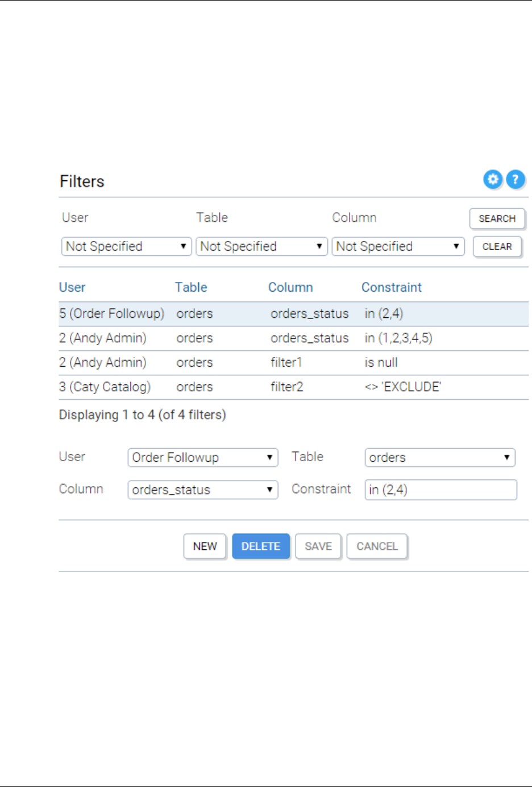Image resolution: width=532 pixels, height=787 pixels.
Task: Select the Andy Admin filter1 row
Action: pos(227,363)
